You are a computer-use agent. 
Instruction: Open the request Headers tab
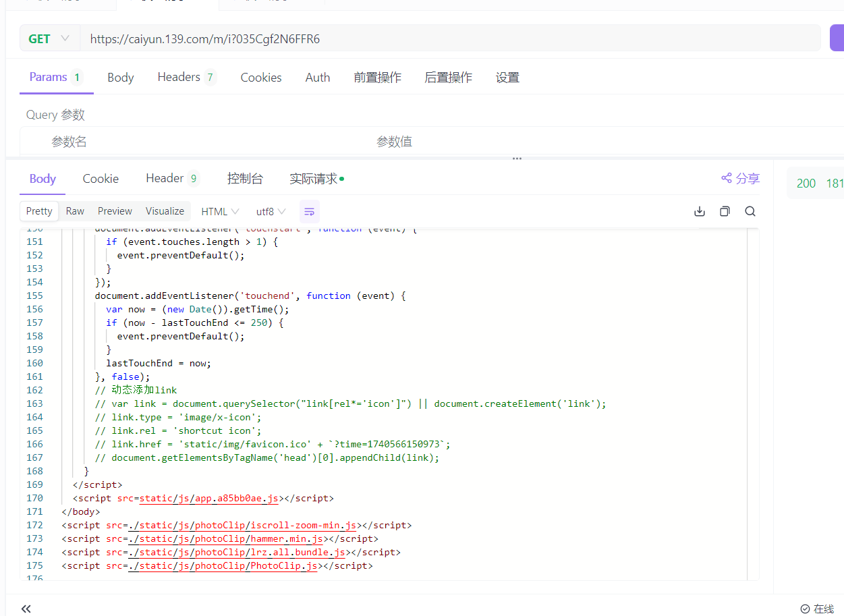click(x=187, y=77)
